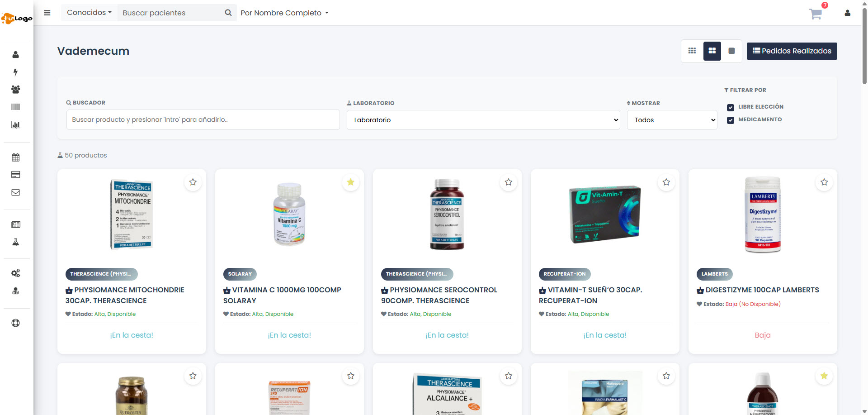The height and width of the screenshot is (415, 868).
Task: Switch to small grid view
Action: tap(692, 51)
